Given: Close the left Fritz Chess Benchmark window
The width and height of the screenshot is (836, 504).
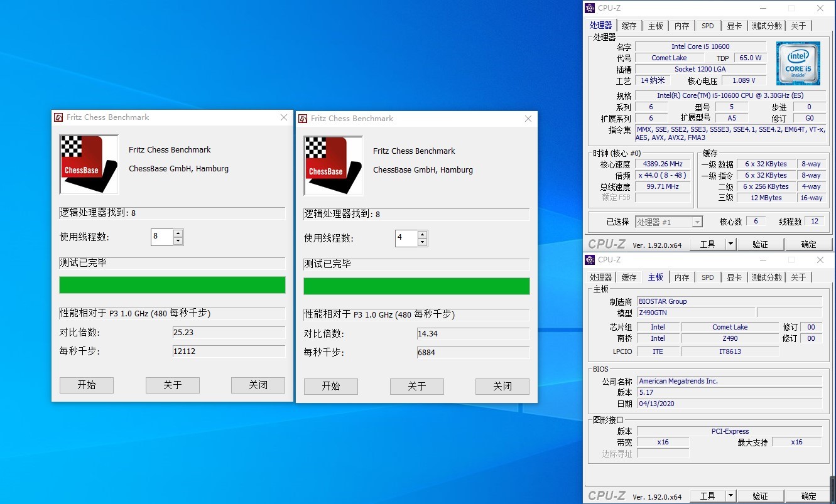Looking at the screenshot, I should point(283,117).
